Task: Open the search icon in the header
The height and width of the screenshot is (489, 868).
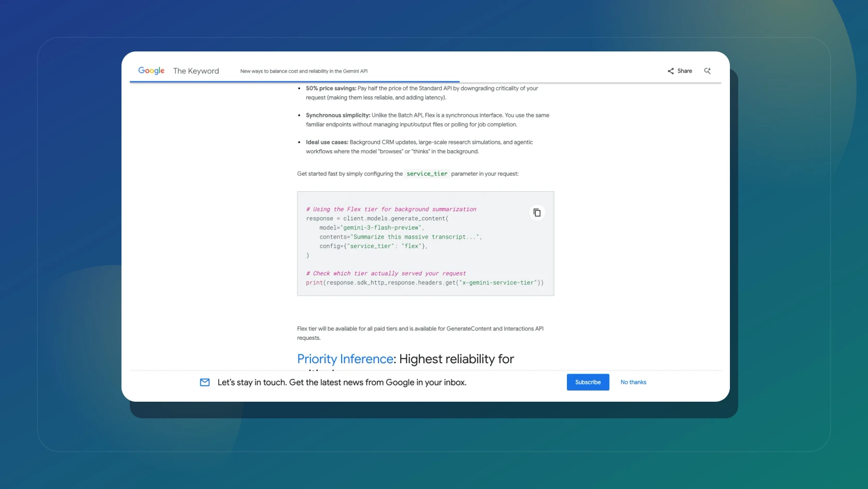Action: pos(707,71)
